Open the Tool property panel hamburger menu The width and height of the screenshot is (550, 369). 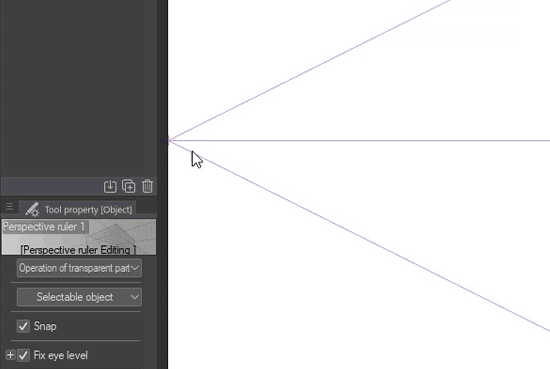click(9, 207)
